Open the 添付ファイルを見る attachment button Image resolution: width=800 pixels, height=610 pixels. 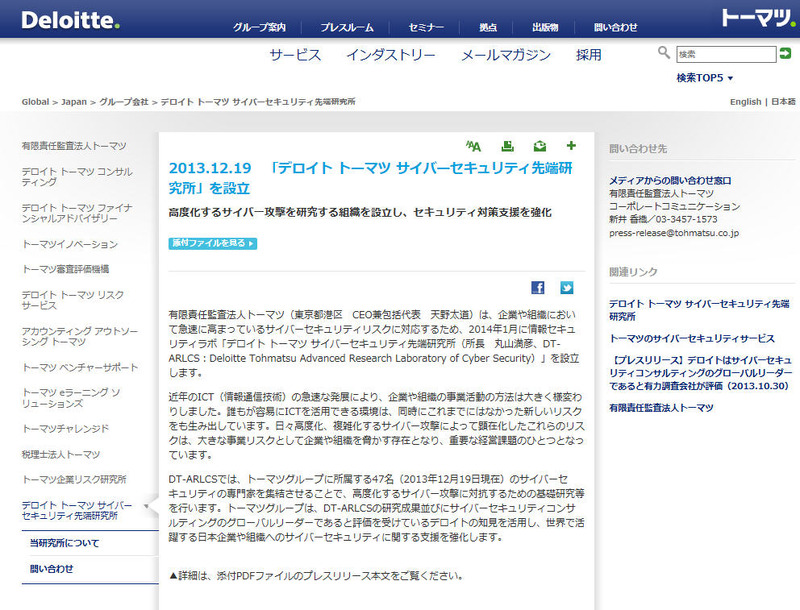pyautogui.click(x=213, y=243)
